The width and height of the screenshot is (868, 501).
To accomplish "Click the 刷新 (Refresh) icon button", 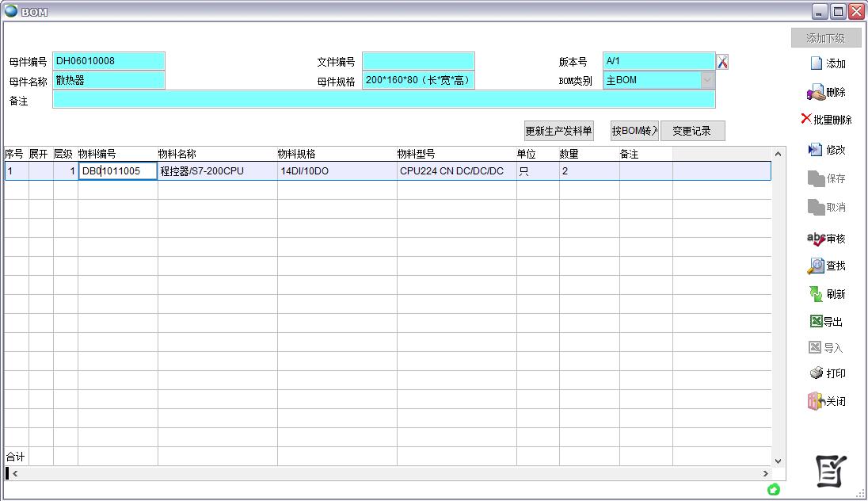I will click(x=827, y=294).
